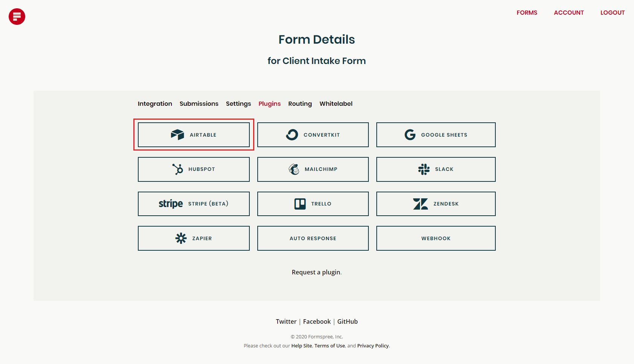Select the Trello board icon
Viewport: 634px width, 364px height.
point(300,204)
